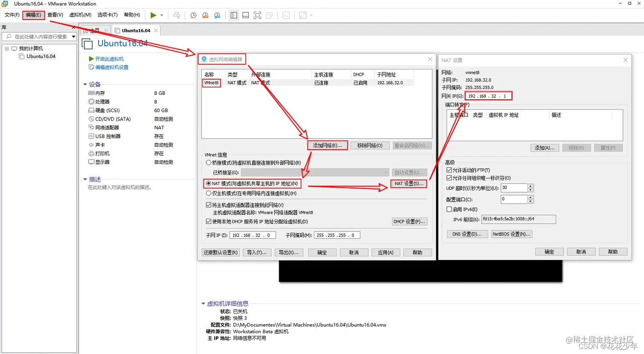Click the USB controller device icon
The image size is (644, 354).
(x=91, y=136)
